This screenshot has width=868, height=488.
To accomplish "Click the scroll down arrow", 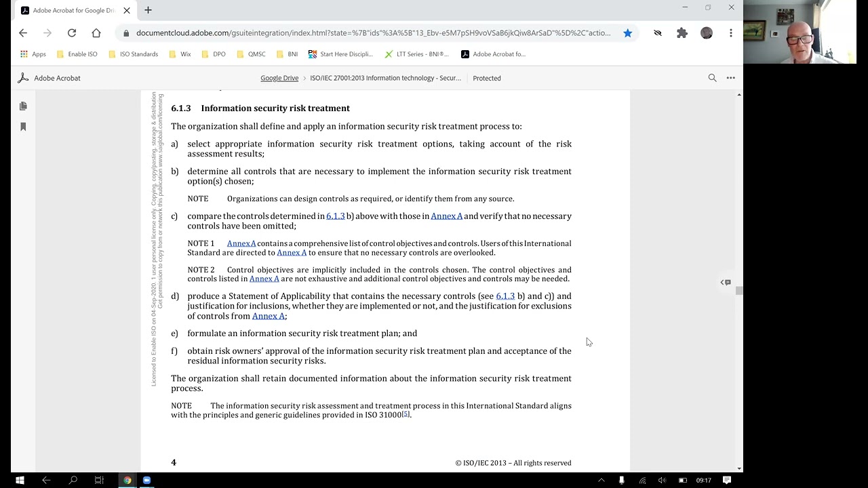I will [738, 468].
